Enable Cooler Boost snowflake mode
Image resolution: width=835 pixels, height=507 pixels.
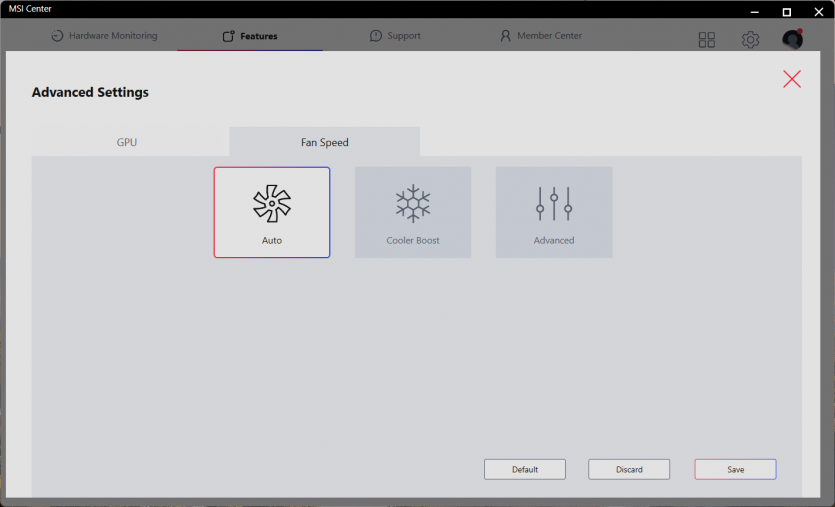[413, 212]
